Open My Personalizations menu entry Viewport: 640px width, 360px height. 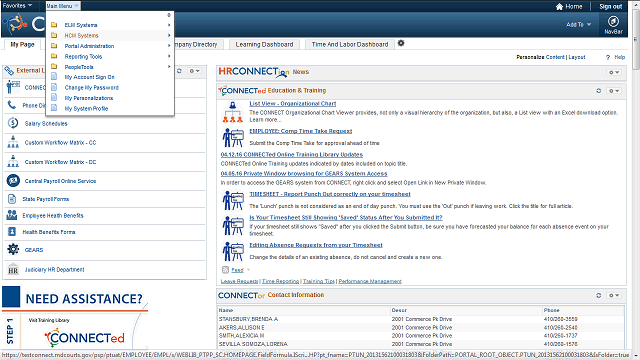[x=89, y=98]
